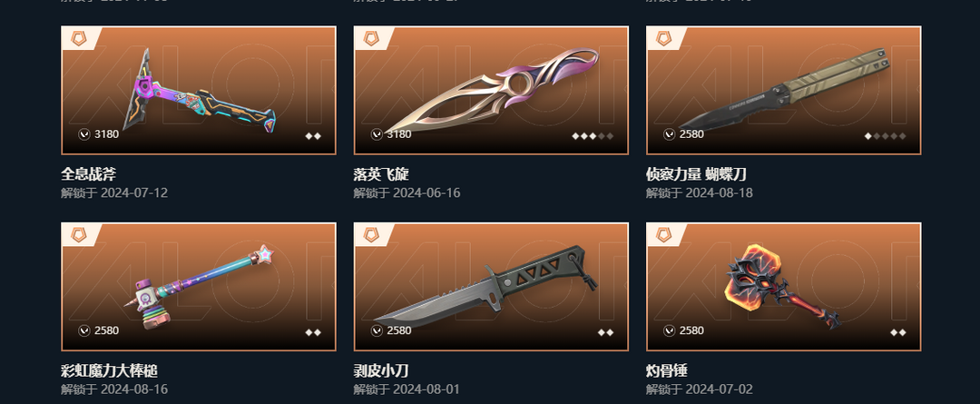Click the VP currency icon on 侦察力量 蝴蝶刀 card
Screen dimensions: 980x404
(670, 134)
